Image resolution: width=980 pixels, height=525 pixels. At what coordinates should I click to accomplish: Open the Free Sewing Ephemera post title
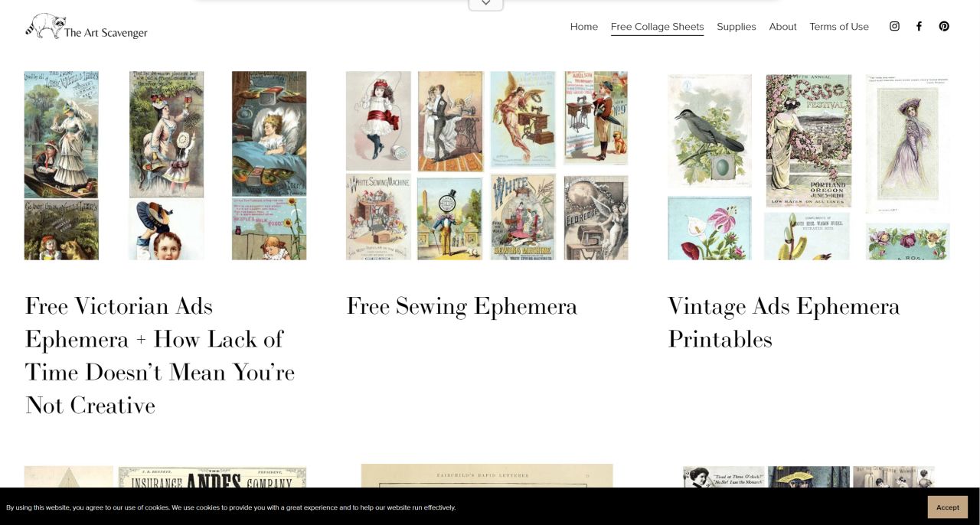[x=462, y=306]
